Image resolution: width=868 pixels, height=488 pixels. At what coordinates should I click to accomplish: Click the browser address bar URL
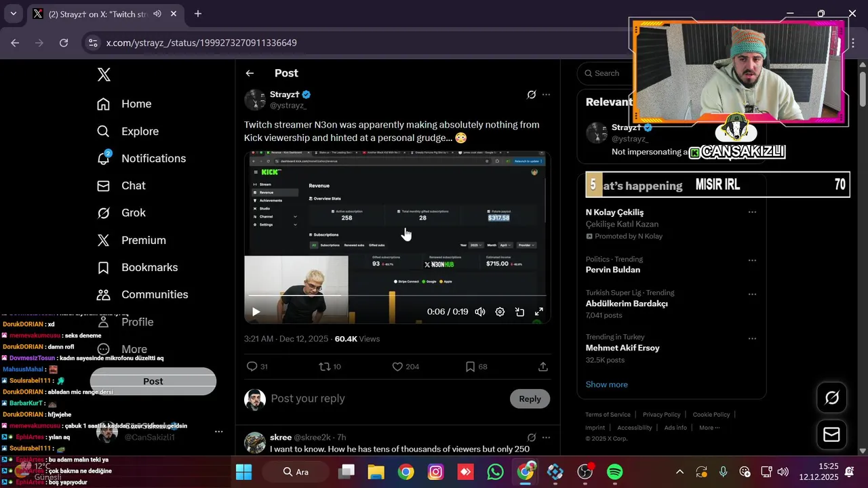(201, 43)
